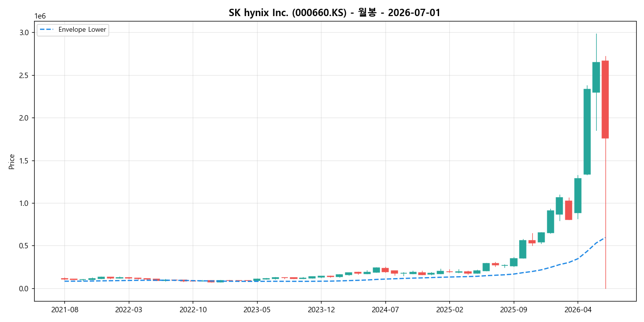The image size is (644, 322).
Task: Click the Price y-axis label
Action: 11,161
